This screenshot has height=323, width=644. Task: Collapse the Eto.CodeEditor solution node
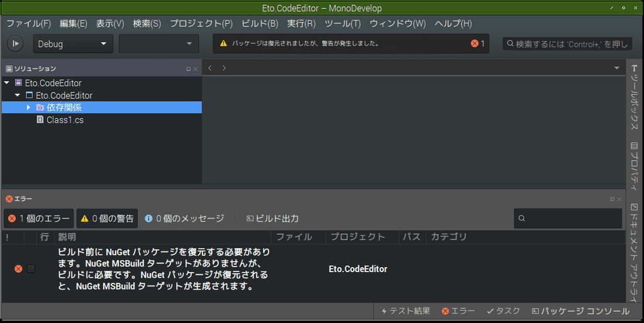coord(6,83)
